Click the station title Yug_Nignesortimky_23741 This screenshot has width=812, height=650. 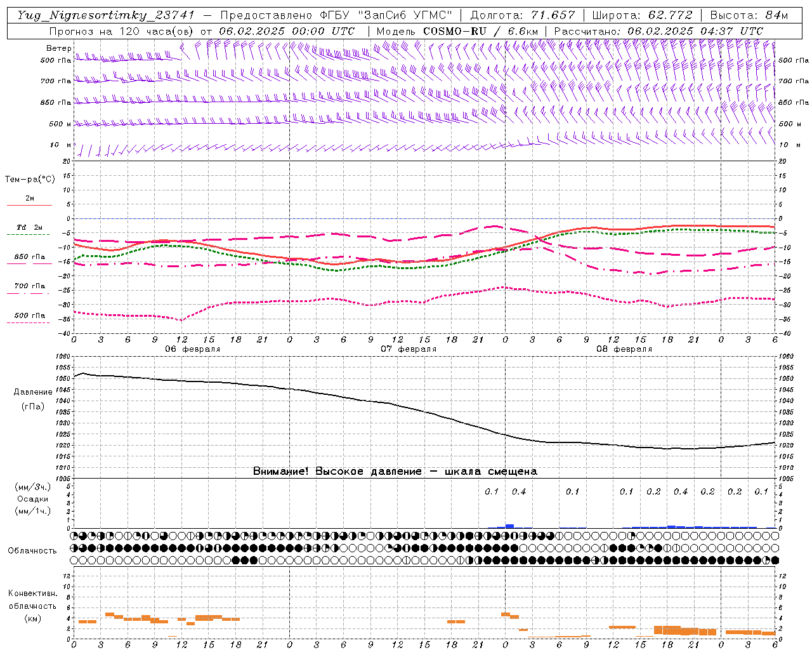pos(106,15)
